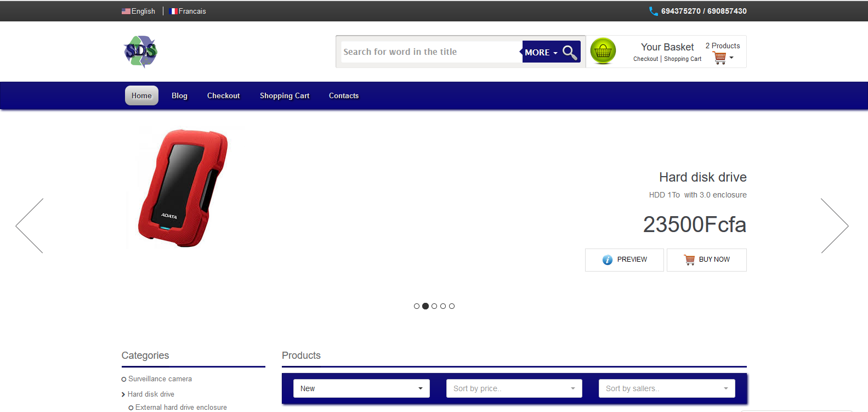
Task: Click the magnifying glass search icon
Action: click(570, 52)
